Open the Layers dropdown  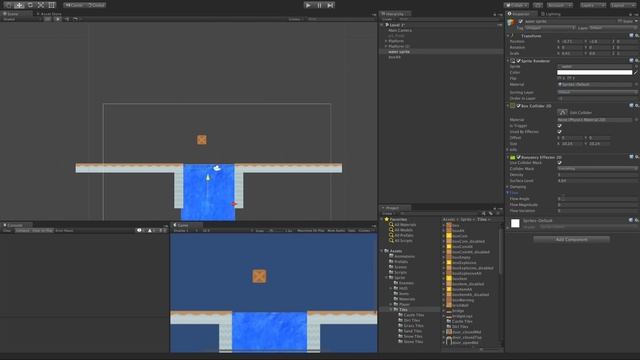593,5
